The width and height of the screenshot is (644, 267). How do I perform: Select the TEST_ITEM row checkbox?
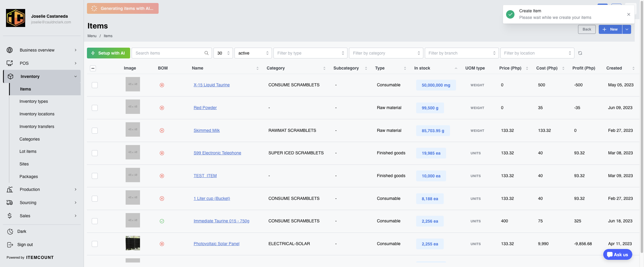coord(95,176)
